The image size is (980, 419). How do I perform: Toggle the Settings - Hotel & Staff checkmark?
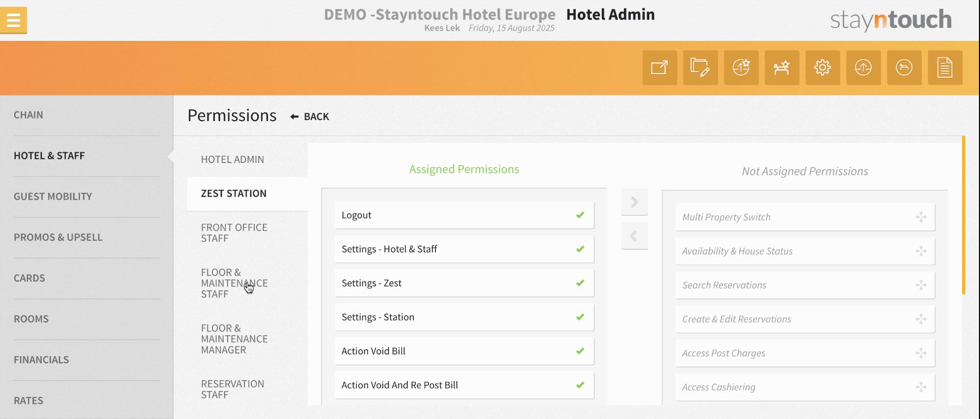pos(580,249)
